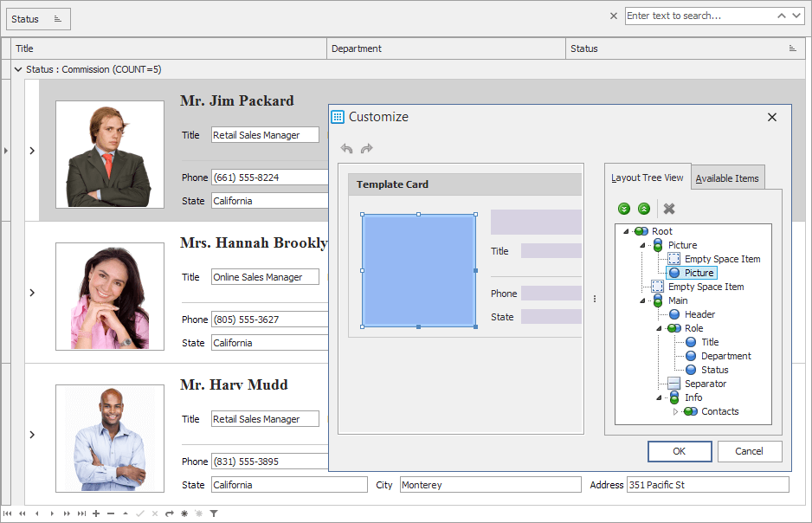Jump to the first record in the navigator
This screenshot has width=812, height=523.
point(9,513)
